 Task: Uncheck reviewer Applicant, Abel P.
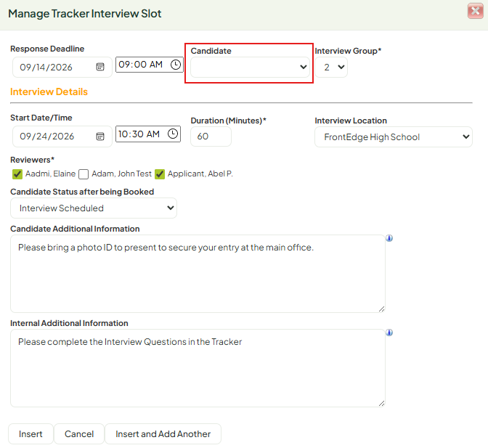point(160,174)
